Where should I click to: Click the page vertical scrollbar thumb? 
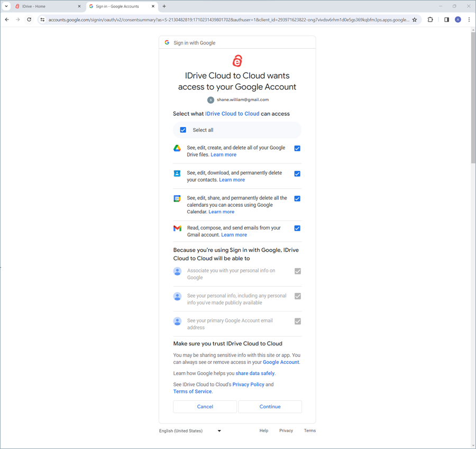[473, 98]
